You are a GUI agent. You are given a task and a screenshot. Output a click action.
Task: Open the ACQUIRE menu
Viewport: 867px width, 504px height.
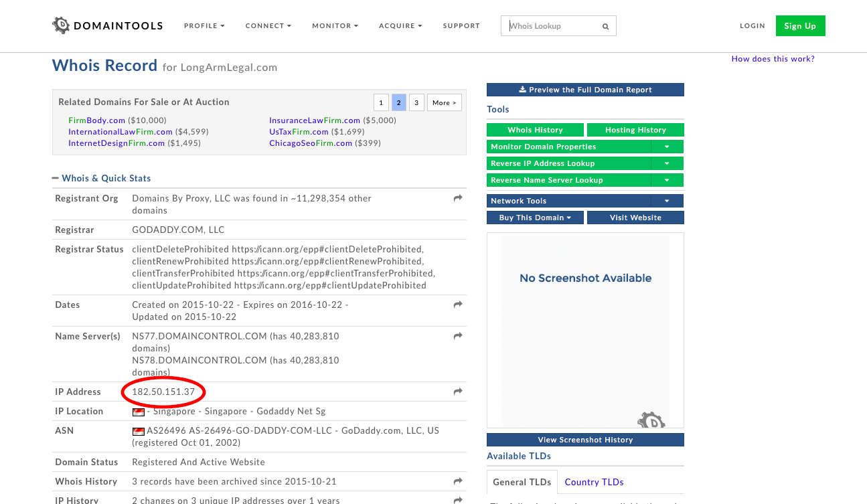click(400, 26)
